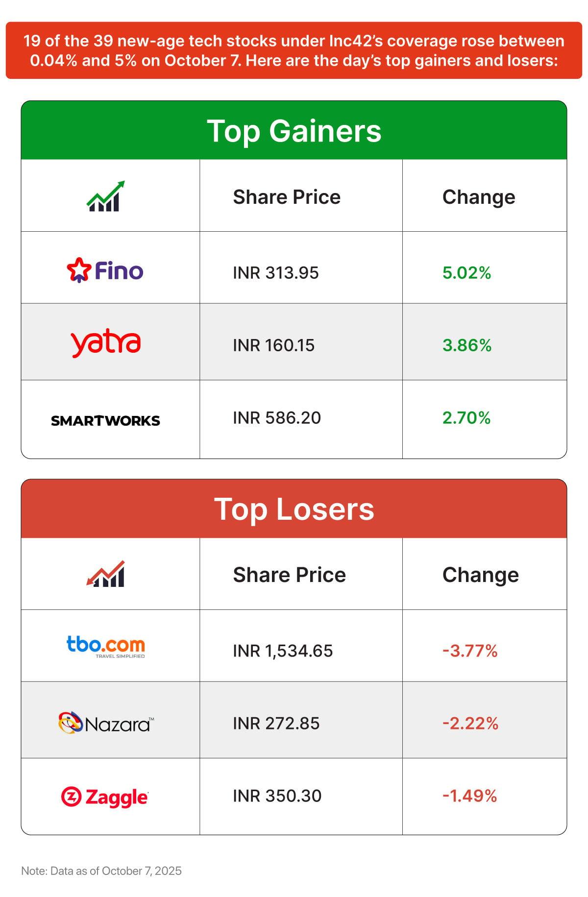Click the Nazara company logo
The image size is (588, 897).
click(x=106, y=723)
